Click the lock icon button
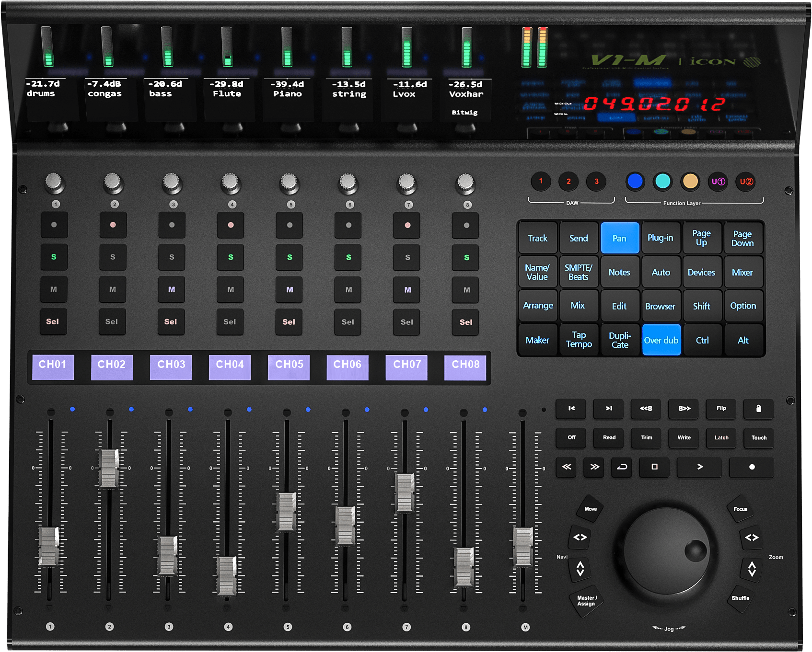The image size is (812, 652). coord(758,409)
